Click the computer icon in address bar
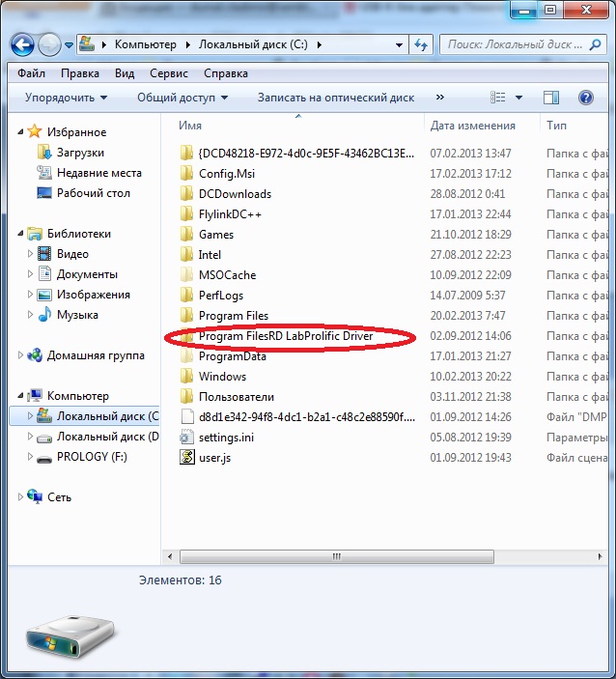The width and height of the screenshot is (616, 679). click(87, 44)
